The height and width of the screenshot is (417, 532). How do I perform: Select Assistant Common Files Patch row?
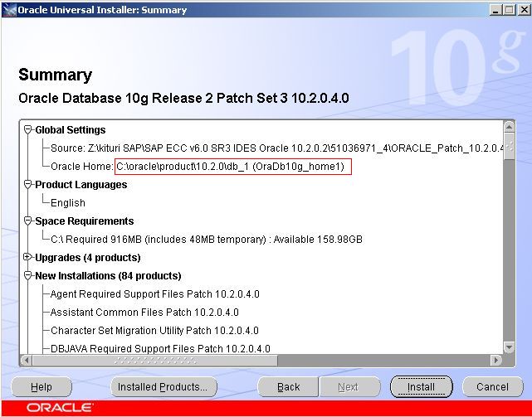pos(144,313)
